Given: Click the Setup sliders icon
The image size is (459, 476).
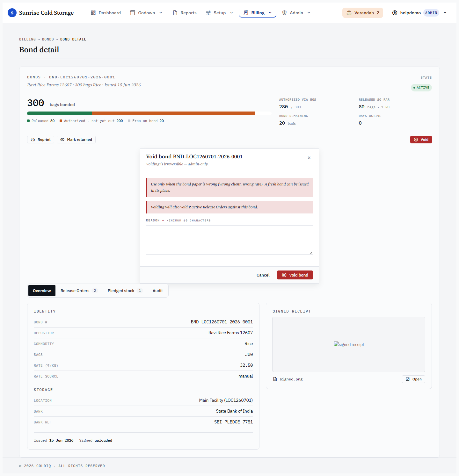Looking at the screenshot, I should pos(208,13).
